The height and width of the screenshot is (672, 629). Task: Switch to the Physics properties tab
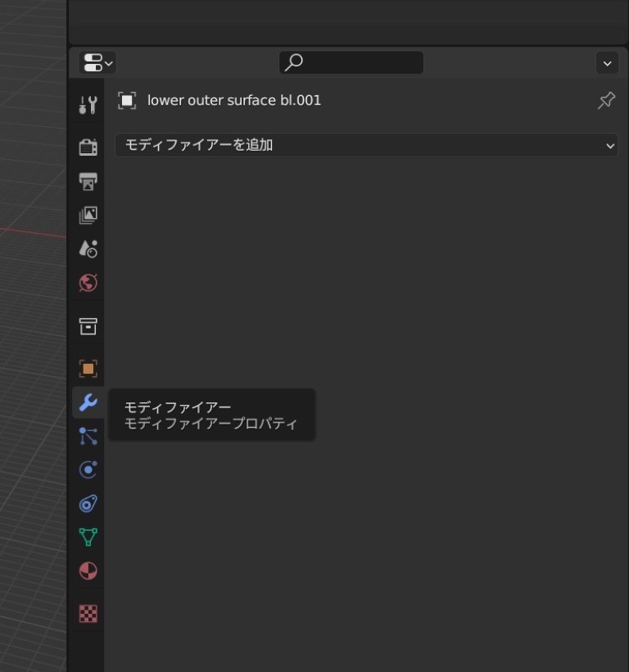click(x=88, y=470)
